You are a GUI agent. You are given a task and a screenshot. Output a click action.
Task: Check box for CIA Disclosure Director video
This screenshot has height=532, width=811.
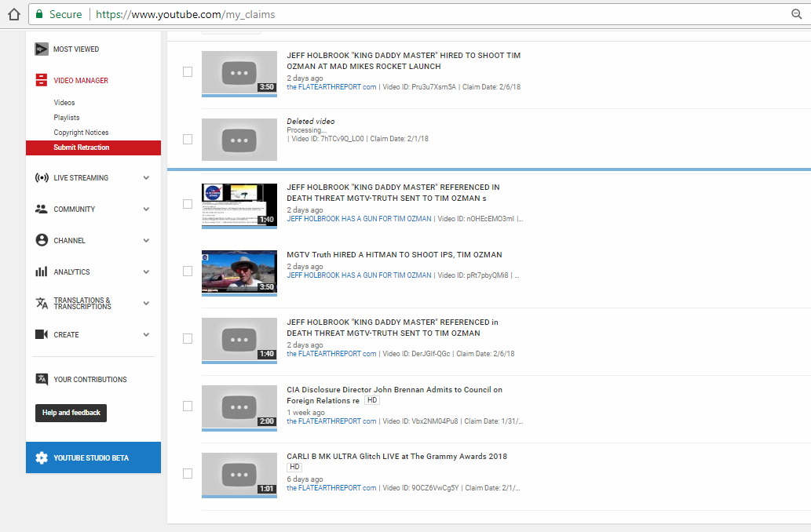[188, 406]
